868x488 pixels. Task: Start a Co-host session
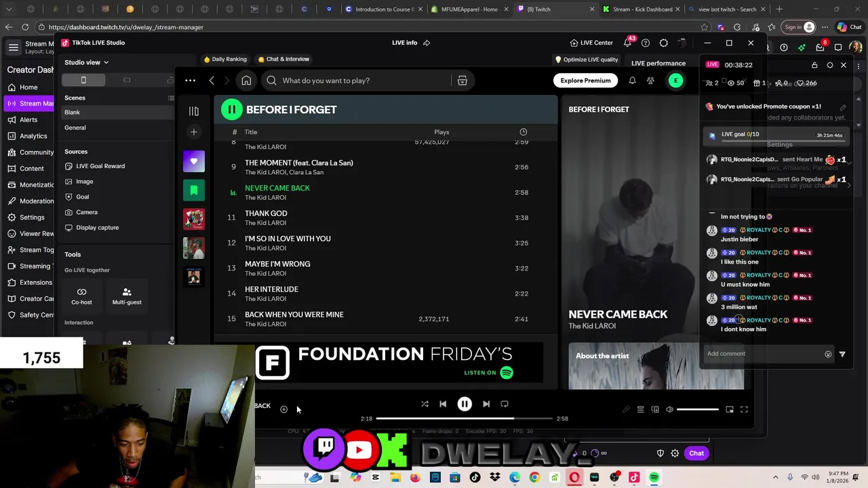81,296
